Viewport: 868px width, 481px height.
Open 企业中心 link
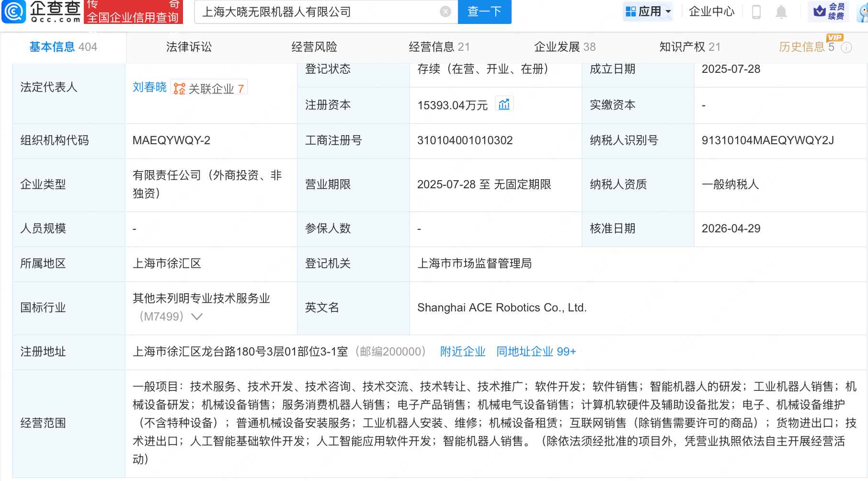pyautogui.click(x=711, y=11)
